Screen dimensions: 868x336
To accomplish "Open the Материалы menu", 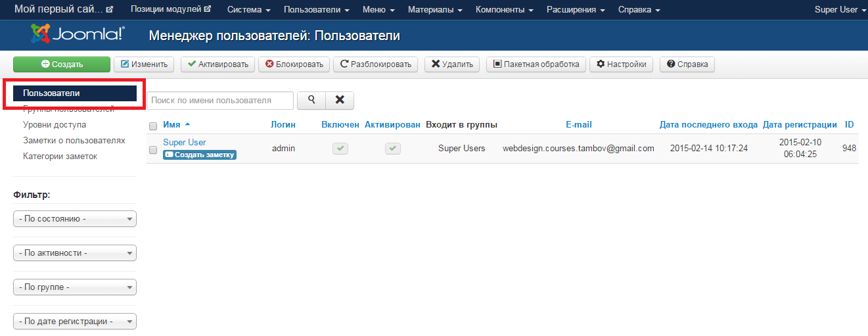I will (x=435, y=10).
